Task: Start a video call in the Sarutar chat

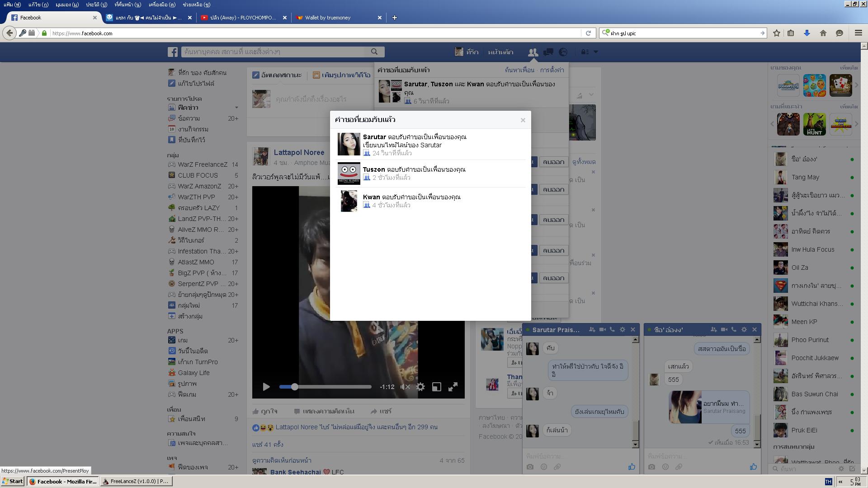Action: pos(602,330)
